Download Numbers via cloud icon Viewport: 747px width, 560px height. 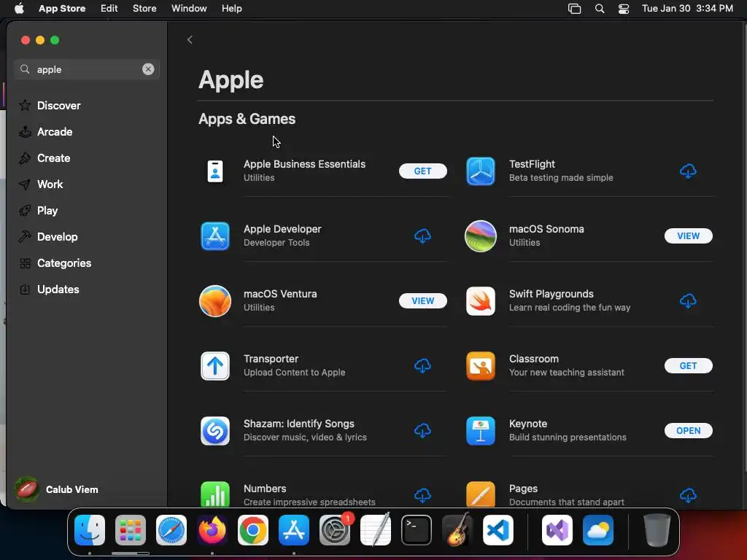click(x=422, y=495)
